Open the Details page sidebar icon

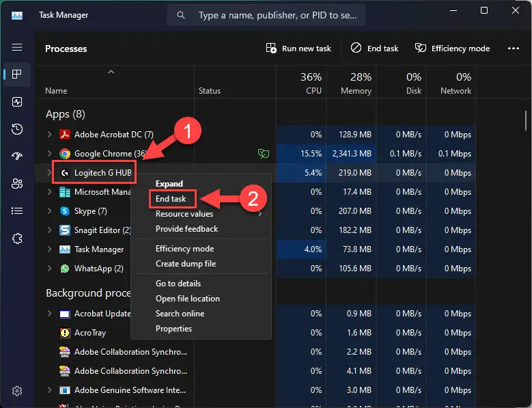tap(17, 211)
